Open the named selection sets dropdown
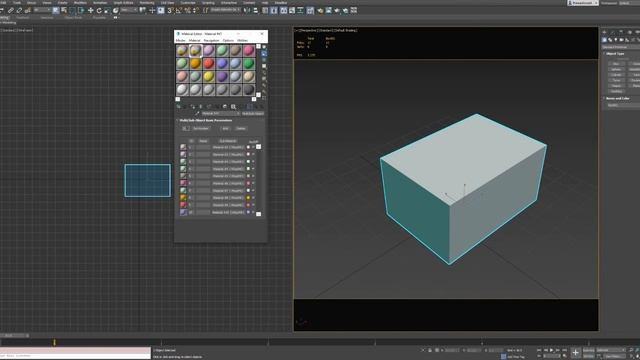 [x=224, y=10]
